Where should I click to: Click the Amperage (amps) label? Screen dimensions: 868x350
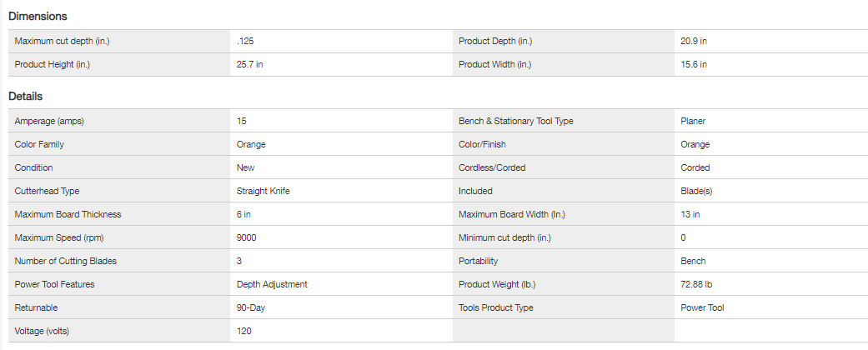(49, 121)
